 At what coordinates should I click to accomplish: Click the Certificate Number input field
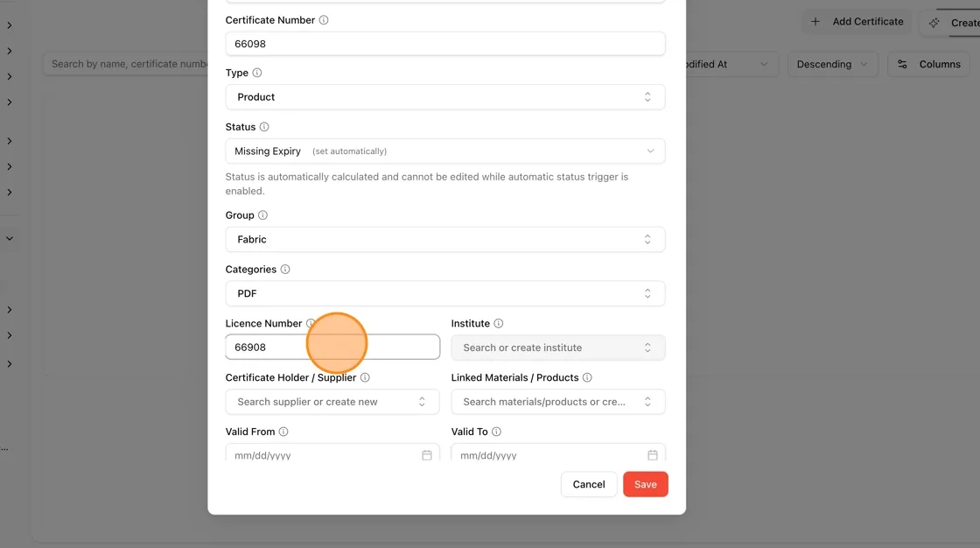pos(445,44)
